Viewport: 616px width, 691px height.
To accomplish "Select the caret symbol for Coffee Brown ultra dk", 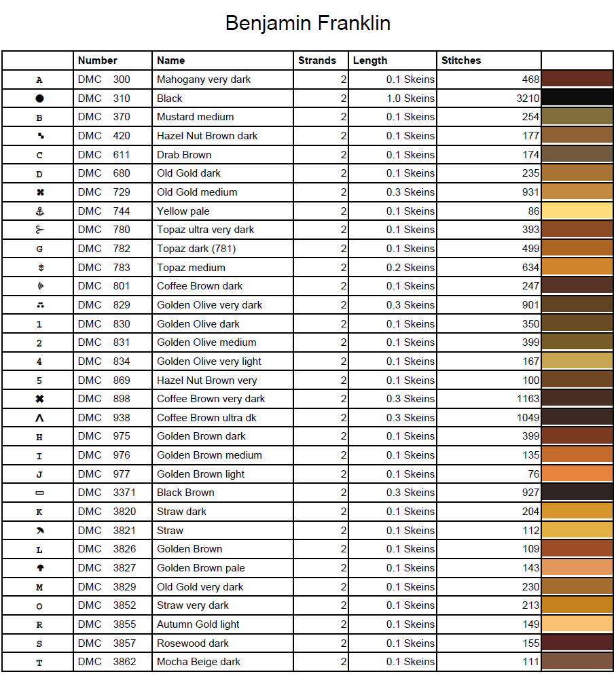I will pos(39,418).
